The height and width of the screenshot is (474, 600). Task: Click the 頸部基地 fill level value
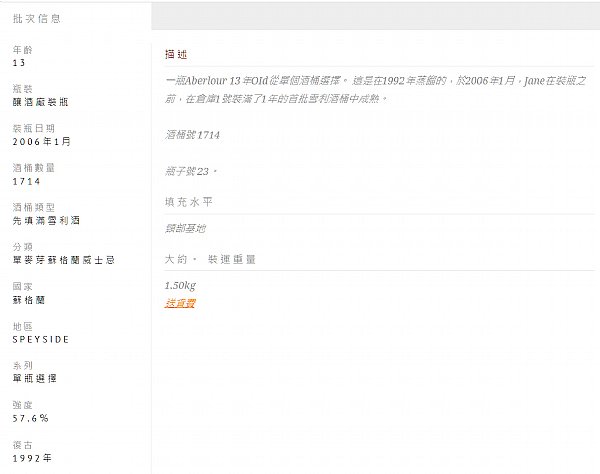pos(185,228)
